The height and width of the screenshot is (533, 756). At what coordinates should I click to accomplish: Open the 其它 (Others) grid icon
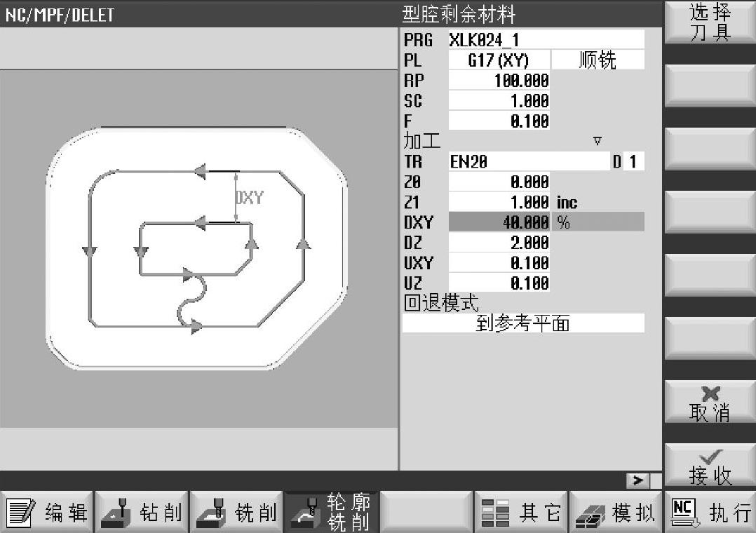(496, 513)
